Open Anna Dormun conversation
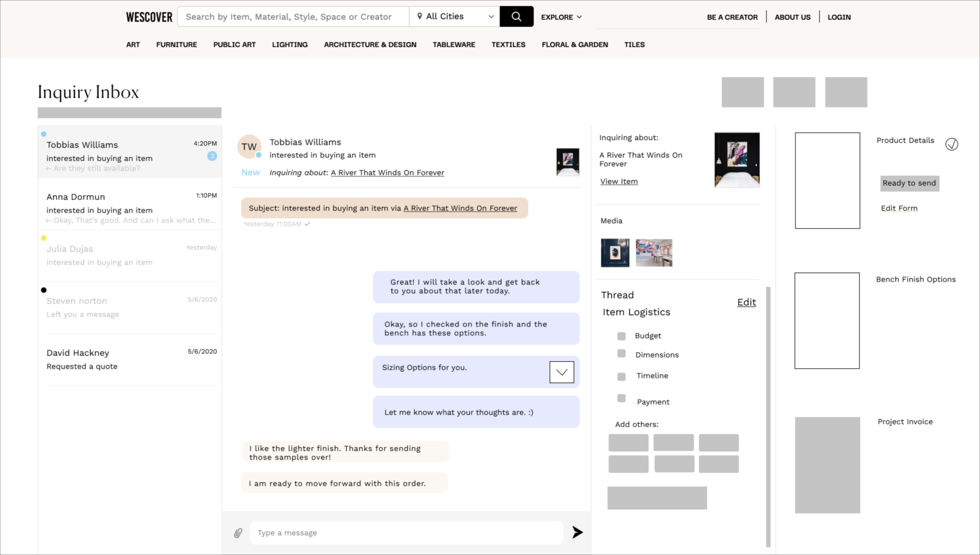The height and width of the screenshot is (555, 980). (130, 204)
